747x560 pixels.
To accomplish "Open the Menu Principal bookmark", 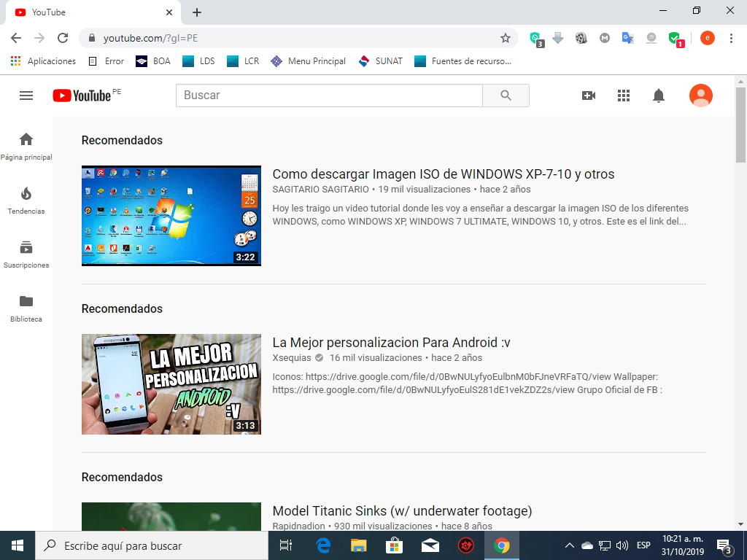I will [x=308, y=61].
